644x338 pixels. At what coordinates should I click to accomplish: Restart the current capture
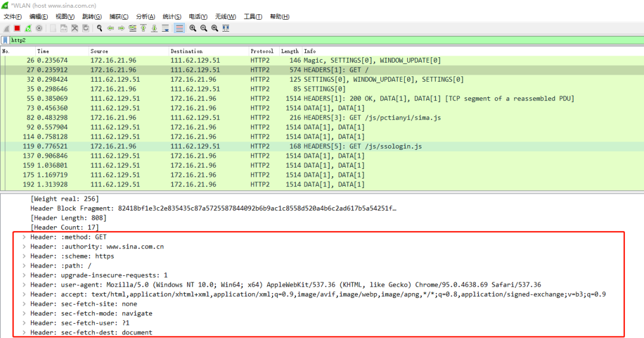click(28, 28)
